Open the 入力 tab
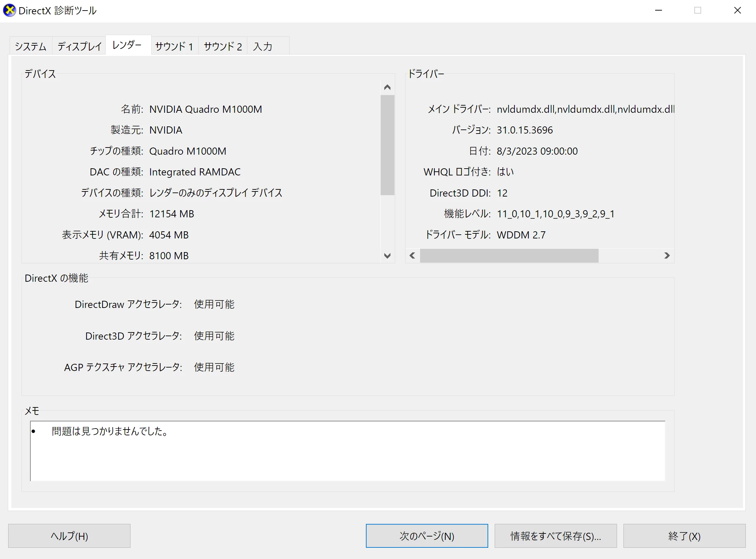 click(263, 46)
